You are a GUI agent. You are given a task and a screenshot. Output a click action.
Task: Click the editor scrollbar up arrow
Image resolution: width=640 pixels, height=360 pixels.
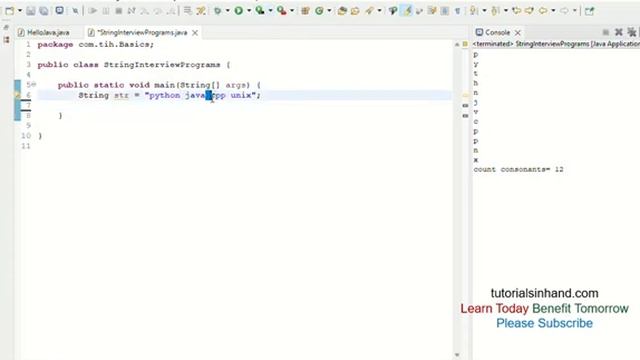pos(457,44)
